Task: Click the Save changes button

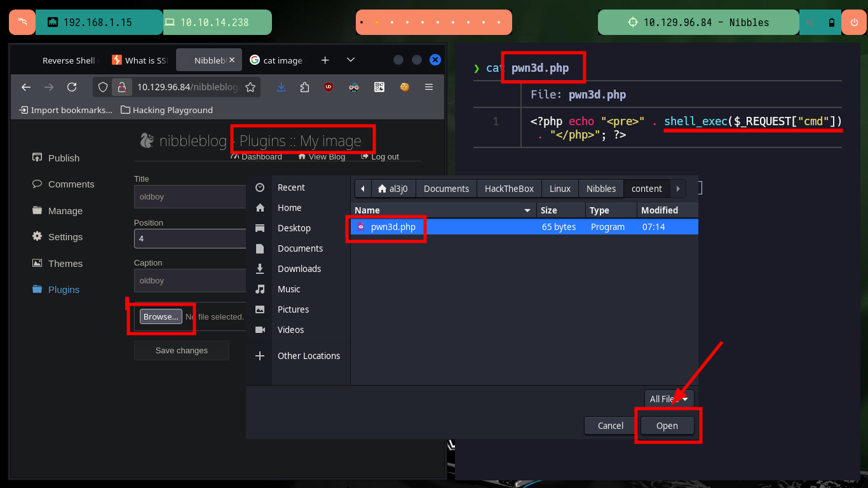Action: 182,350
